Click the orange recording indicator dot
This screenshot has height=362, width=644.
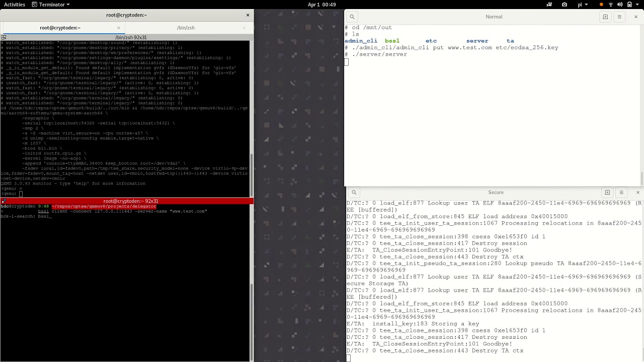[601, 5]
